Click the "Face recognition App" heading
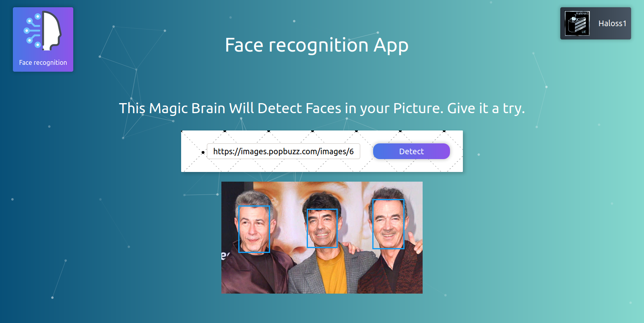This screenshot has width=644, height=323. click(317, 45)
